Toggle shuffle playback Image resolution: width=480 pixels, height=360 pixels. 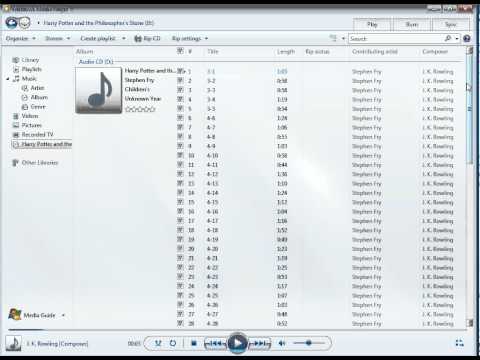158,343
